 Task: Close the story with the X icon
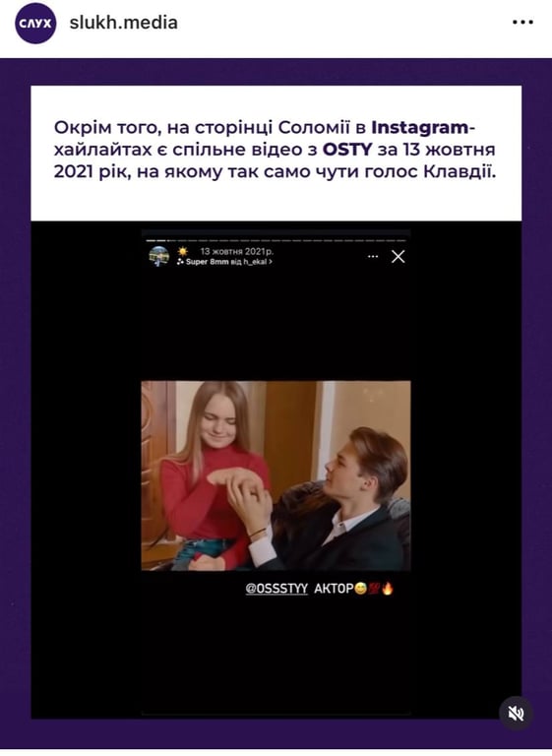pos(399,257)
